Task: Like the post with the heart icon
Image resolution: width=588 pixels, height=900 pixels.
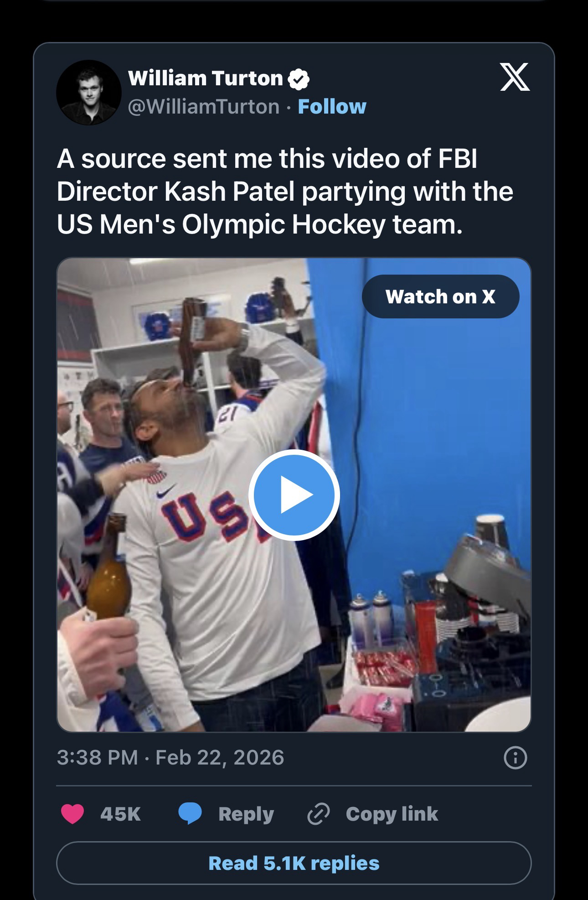Action: [x=72, y=814]
